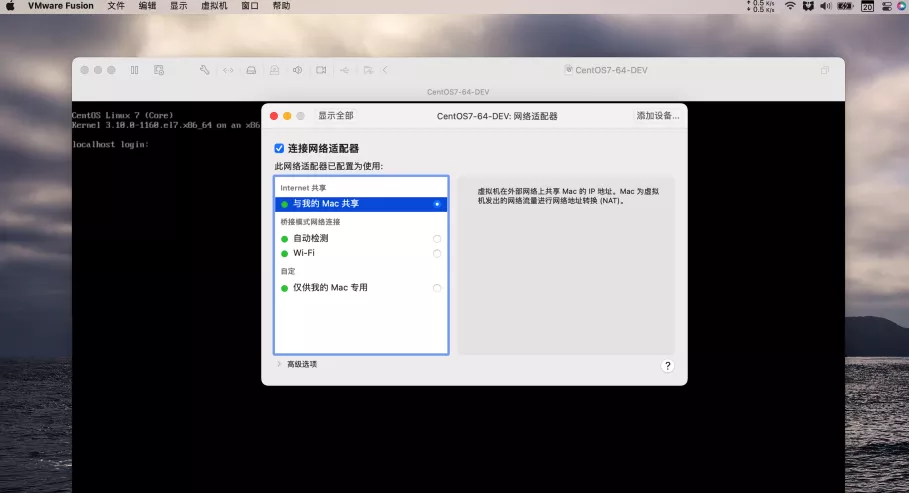Expand the 高级选项 disclosure triangle

pos(279,364)
